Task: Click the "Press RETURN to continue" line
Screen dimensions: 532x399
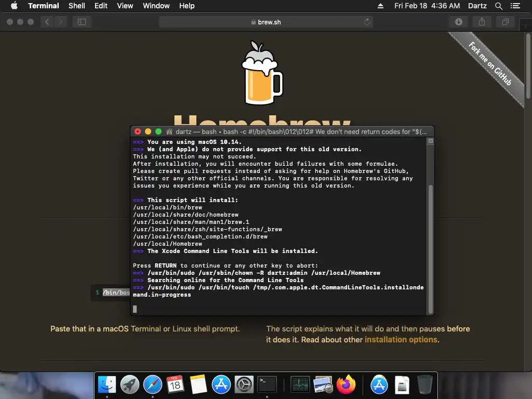Action: point(225,265)
